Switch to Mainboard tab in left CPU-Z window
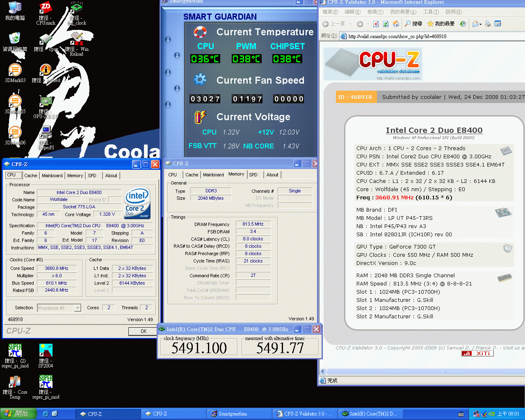Image resolution: width=525 pixels, height=420 pixels. click(52, 176)
